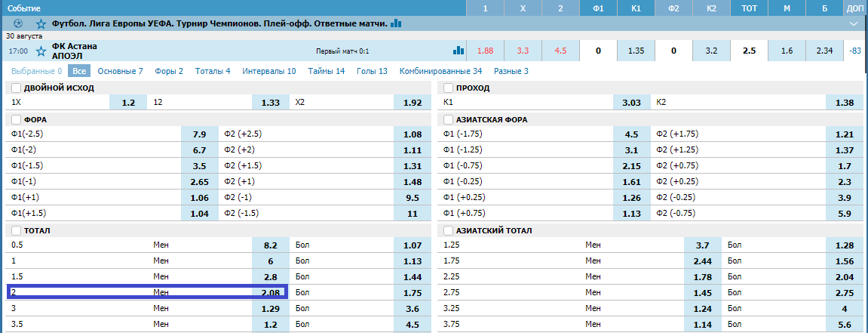Select Asian total 3.25 over odds 4
Viewport: 868px width, 333px height.
tap(844, 308)
